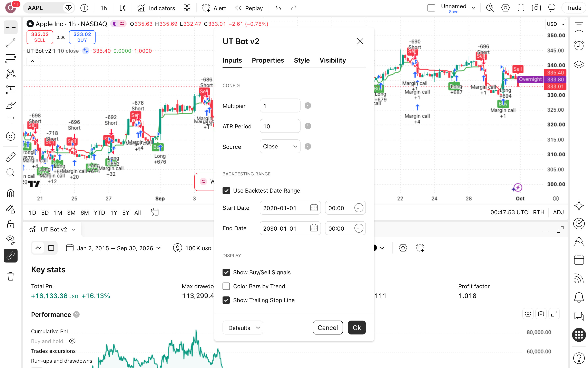Select the Text tool in left toolbar
588x368 pixels.
click(x=10, y=121)
